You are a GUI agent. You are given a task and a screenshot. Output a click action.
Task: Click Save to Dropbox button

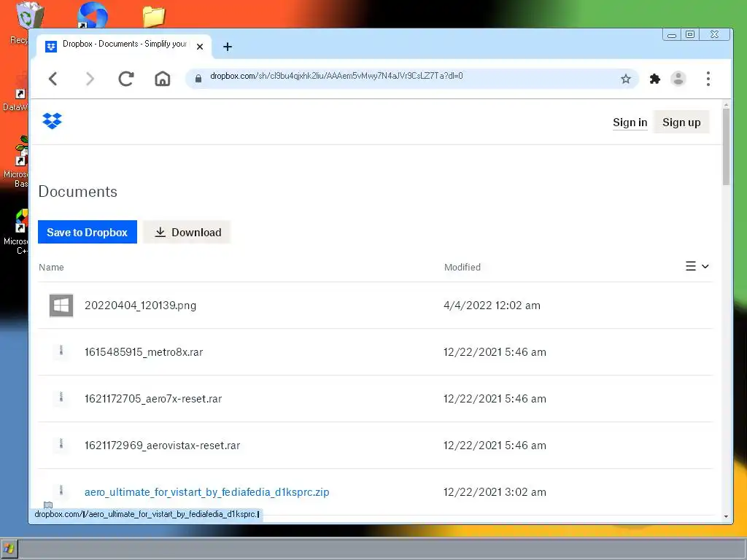pyautogui.click(x=88, y=232)
